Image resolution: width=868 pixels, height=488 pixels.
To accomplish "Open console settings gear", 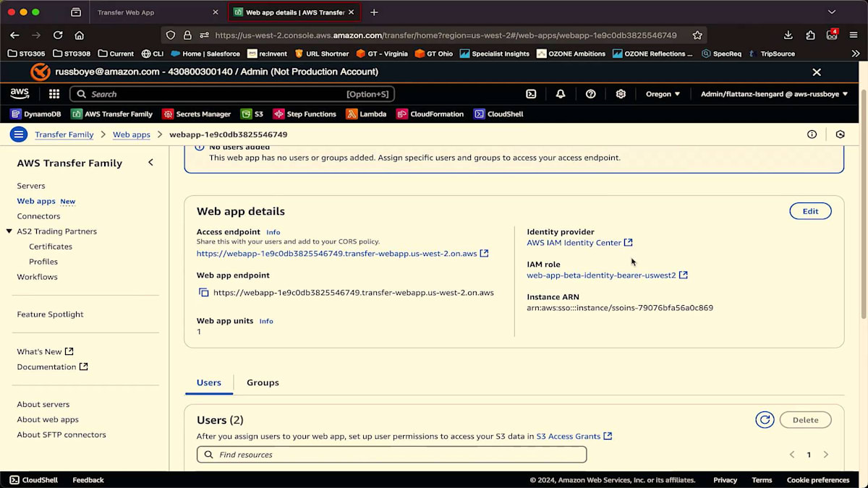I will click(621, 94).
